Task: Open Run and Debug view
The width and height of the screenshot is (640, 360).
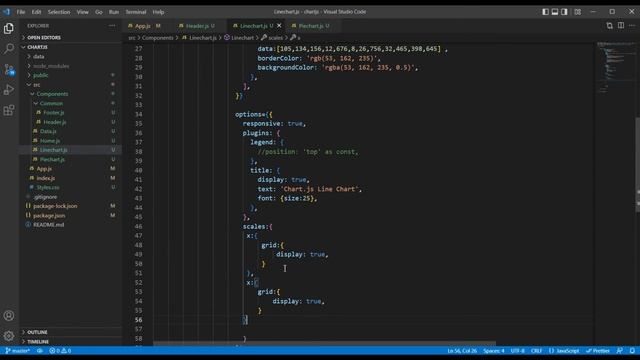Action: tap(9, 90)
